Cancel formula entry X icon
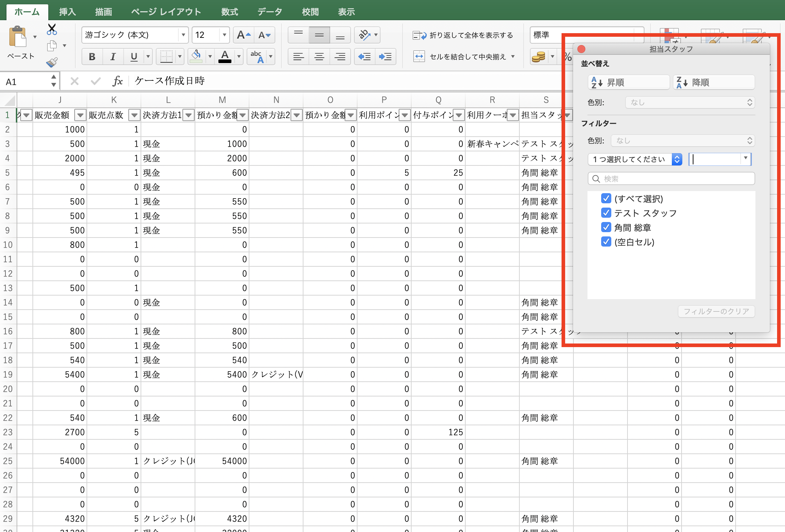785x532 pixels. coord(75,81)
